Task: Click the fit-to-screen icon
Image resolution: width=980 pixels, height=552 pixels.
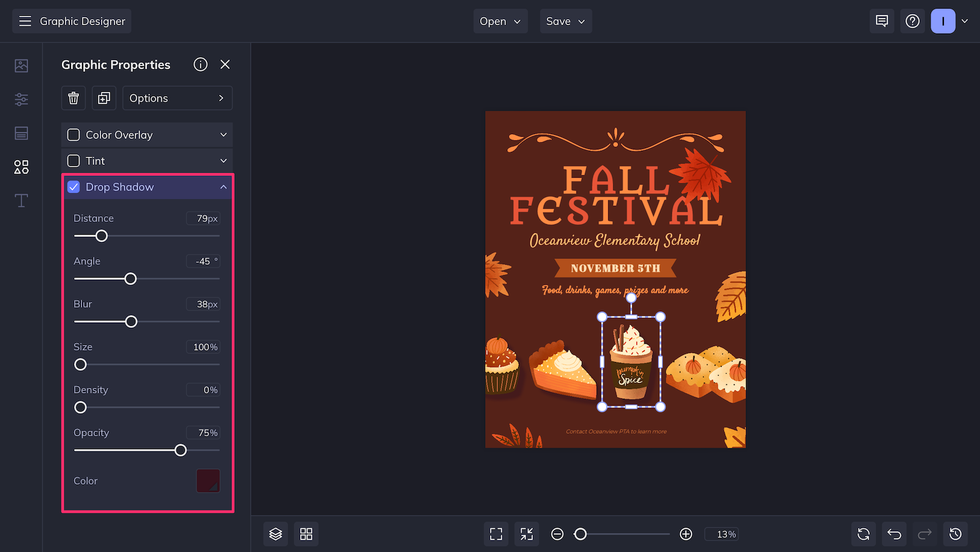Action: [526, 534]
